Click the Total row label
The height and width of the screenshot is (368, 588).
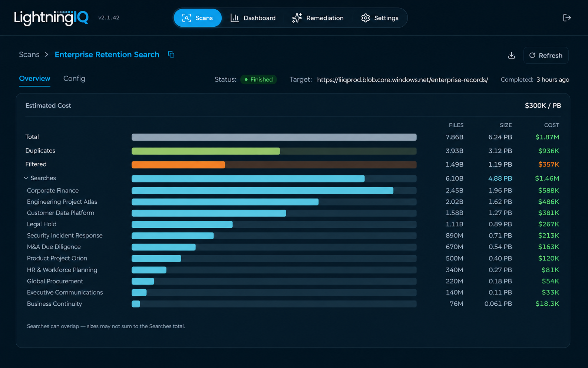(32, 137)
